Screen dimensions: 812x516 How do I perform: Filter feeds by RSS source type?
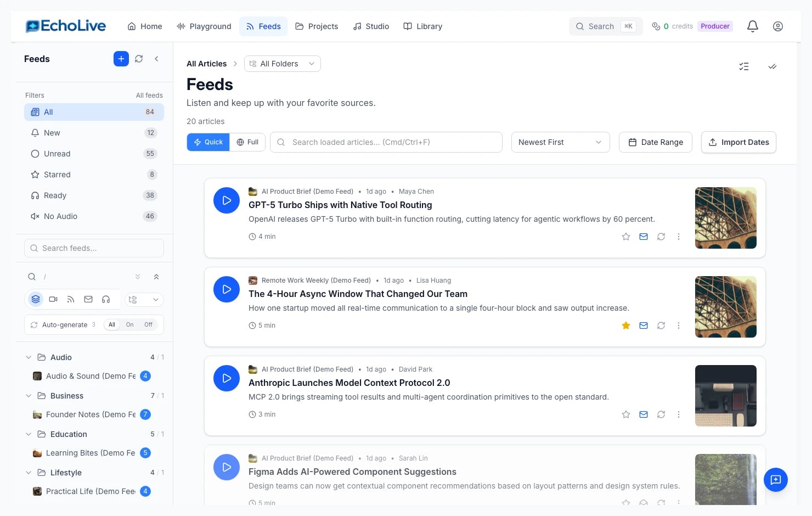pos(71,299)
